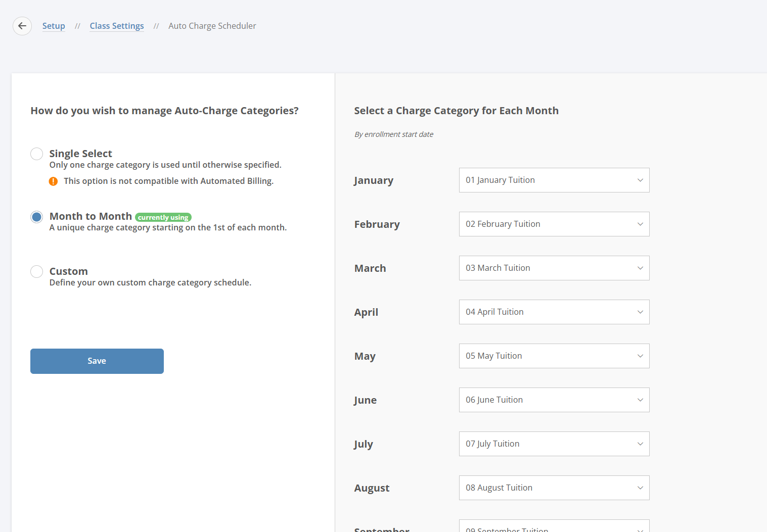This screenshot has height=532, width=767.
Task: Open the July charge category dropdown
Action: coord(554,444)
